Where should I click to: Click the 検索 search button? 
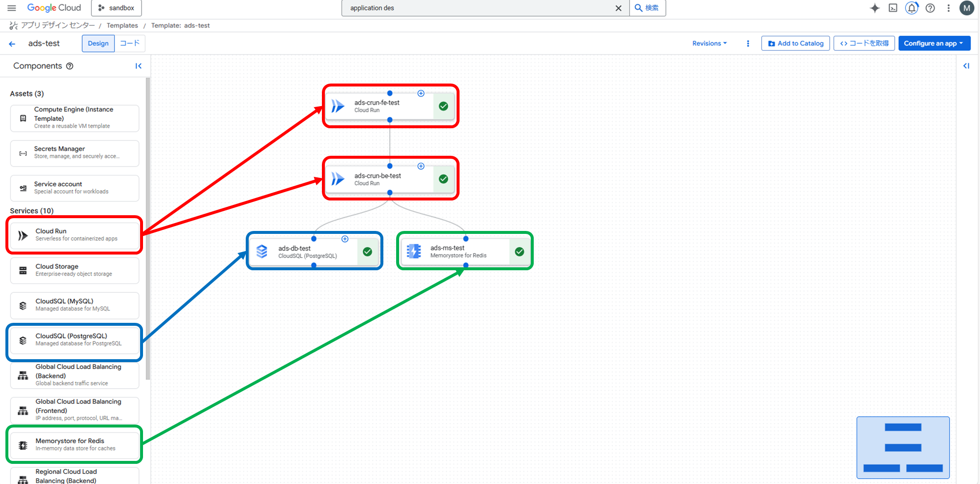647,8
